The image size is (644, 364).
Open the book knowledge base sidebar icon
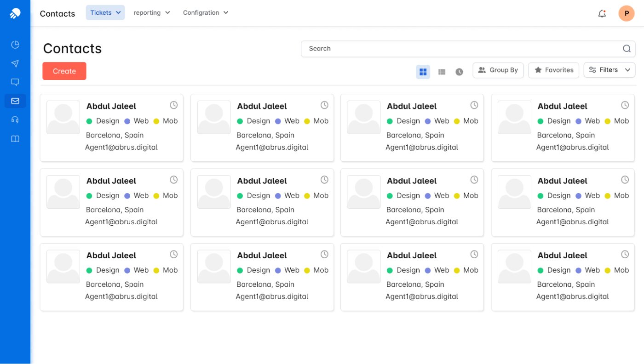click(15, 139)
